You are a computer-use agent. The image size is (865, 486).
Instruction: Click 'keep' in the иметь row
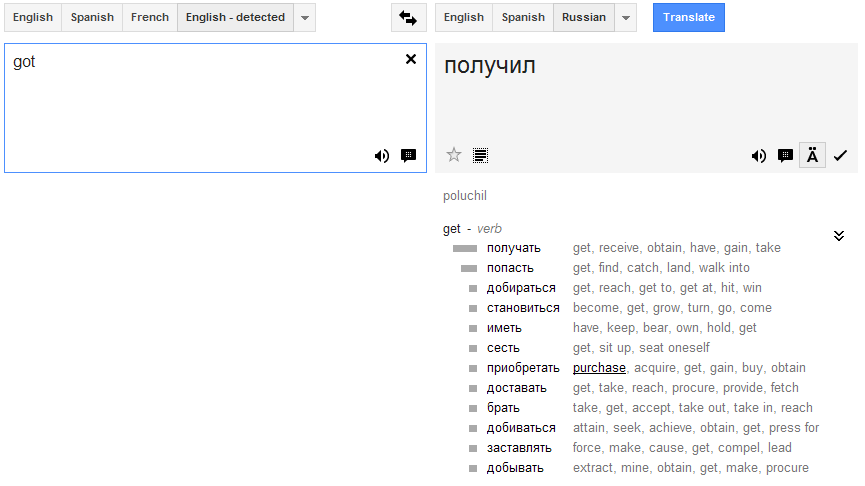pyautogui.click(x=621, y=328)
